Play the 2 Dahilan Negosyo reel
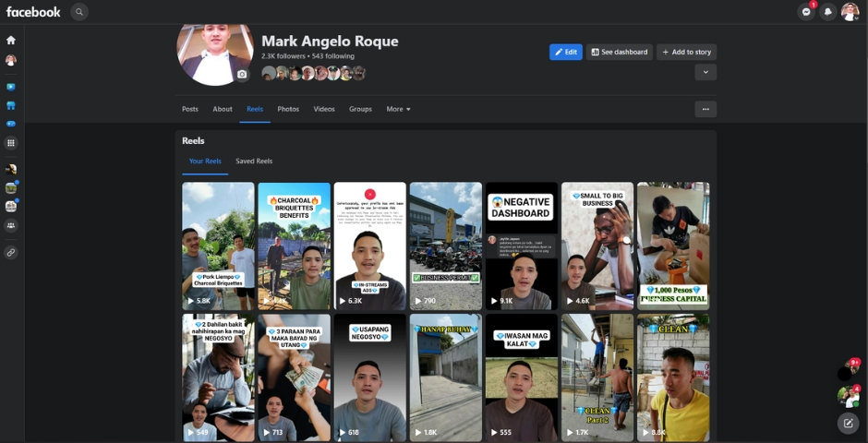This screenshot has width=868, height=443. tap(218, 377)
